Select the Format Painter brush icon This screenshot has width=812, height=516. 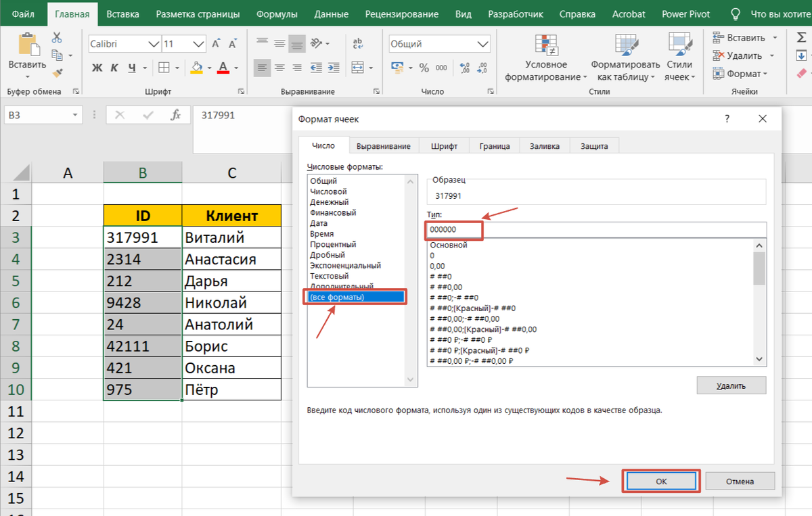[x=57, y=72]
